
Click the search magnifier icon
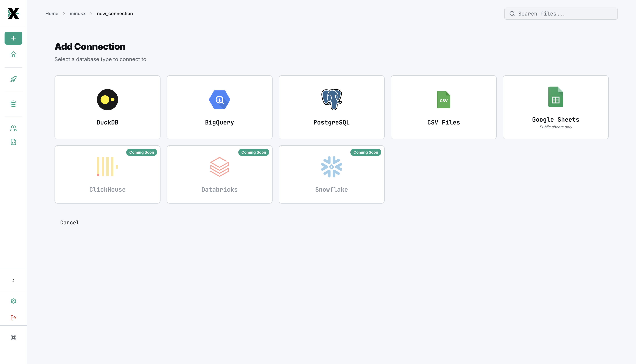[x=512, y=14]
